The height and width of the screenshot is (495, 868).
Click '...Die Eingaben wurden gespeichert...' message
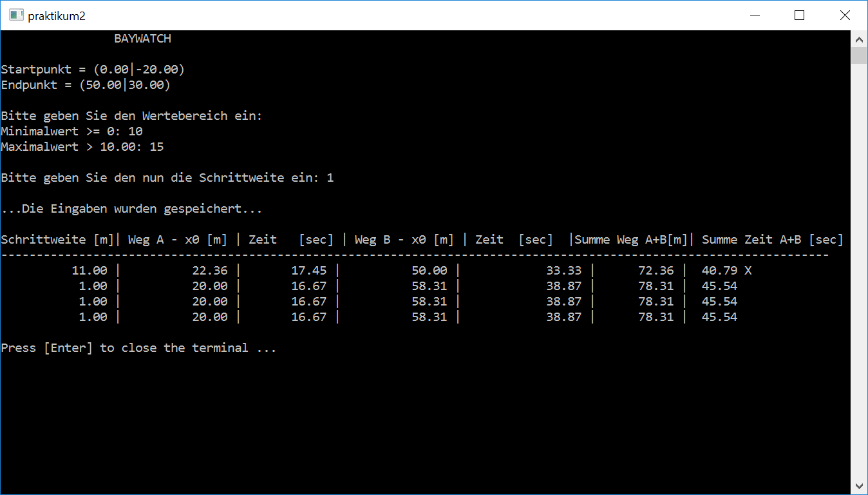point(132,209)
